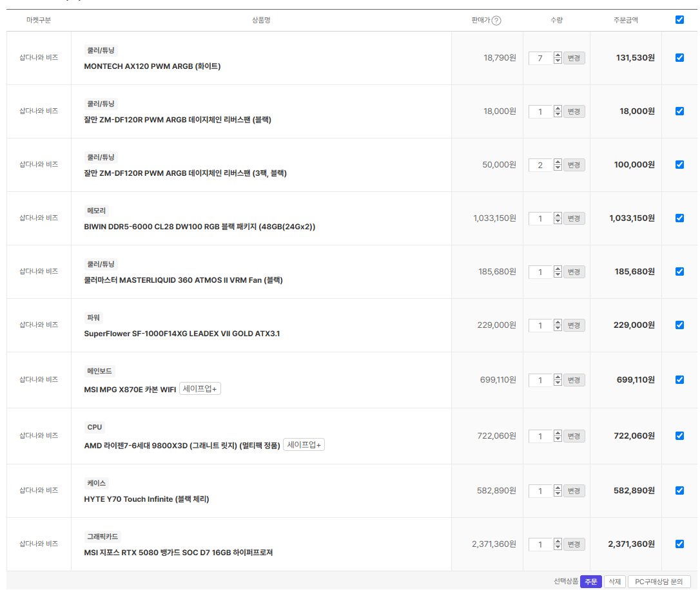
Task: Click the 주문 order button
Action: pos(590,582)
